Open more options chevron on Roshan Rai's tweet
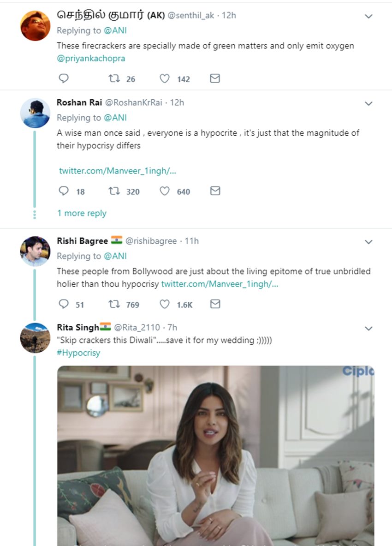Image resolution: width=392 pixels, height=546 pixels. click(368, 103)
